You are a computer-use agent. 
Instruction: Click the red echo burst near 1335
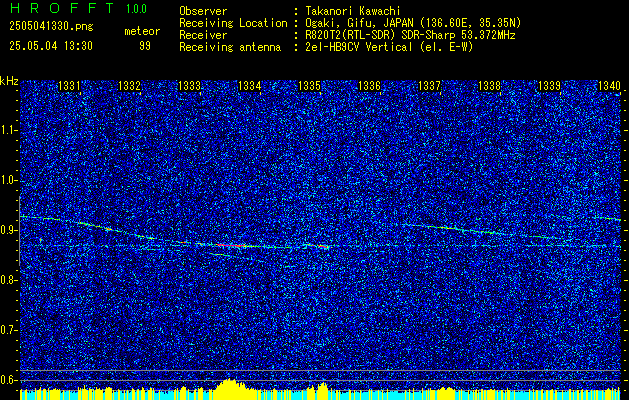323,247
